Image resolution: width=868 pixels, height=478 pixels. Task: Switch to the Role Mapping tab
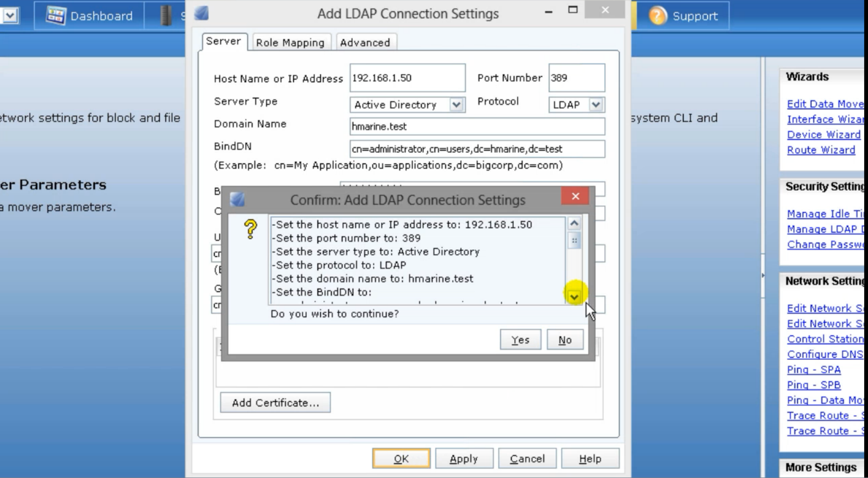coord(290,42)
